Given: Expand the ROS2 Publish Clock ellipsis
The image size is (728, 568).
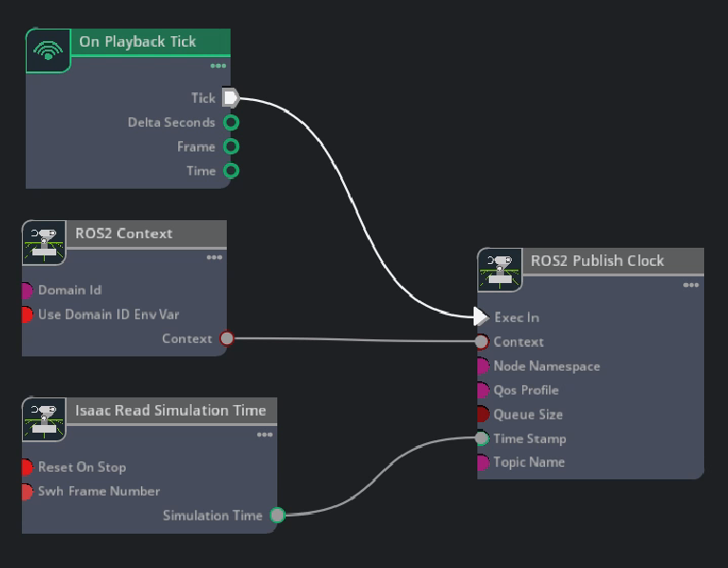Looking at the screenshot, I should click(x=691, y=285).
